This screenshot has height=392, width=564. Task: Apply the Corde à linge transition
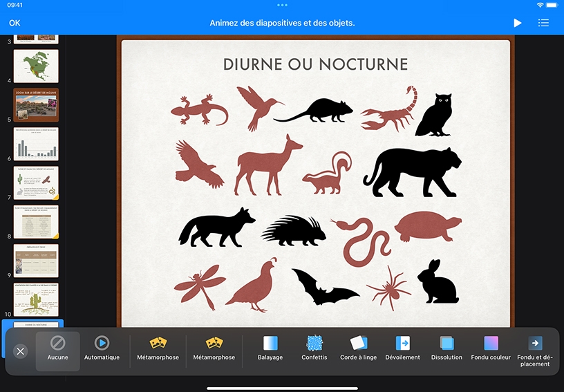pos(358,348)
